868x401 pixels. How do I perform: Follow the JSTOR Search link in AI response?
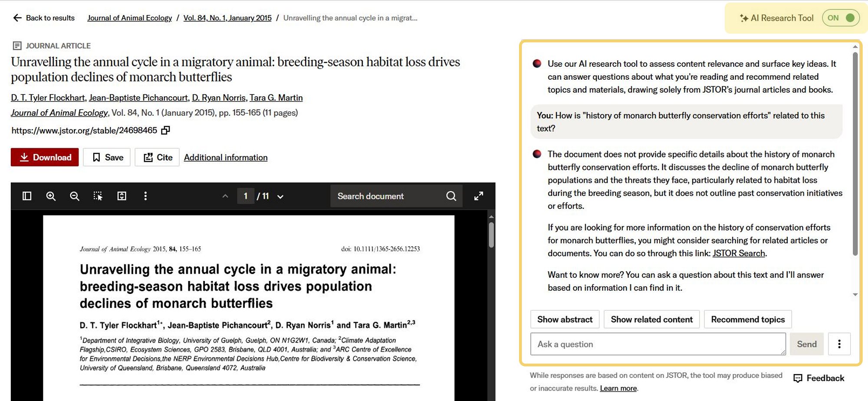tap(739, 253)
